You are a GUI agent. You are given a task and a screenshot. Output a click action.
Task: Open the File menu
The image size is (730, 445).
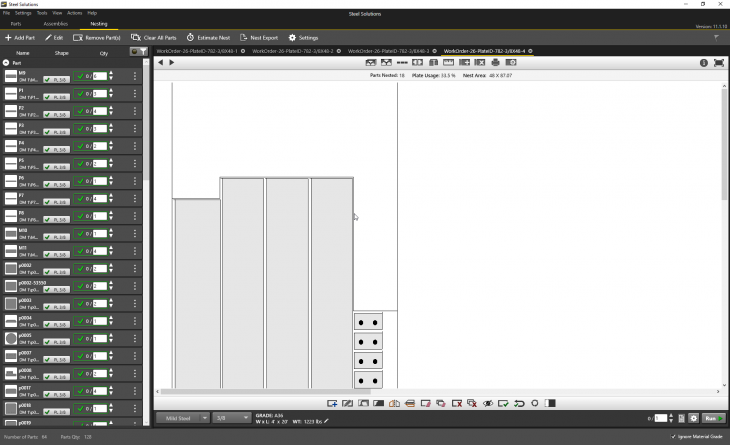click(x=7, y=13)
